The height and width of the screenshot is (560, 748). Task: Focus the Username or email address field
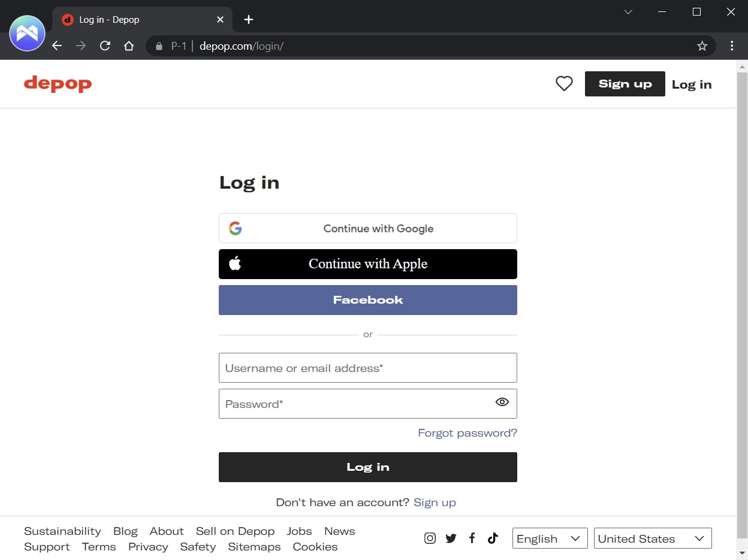pyautogui.click(x=368, y=368)
